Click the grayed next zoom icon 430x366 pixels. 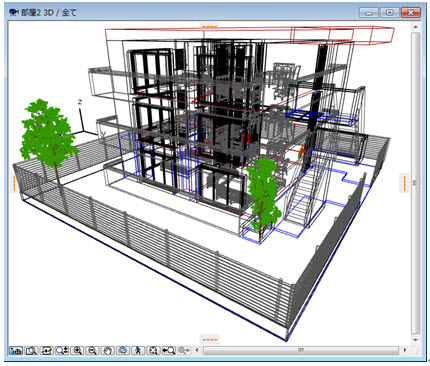tap(184, 350)
